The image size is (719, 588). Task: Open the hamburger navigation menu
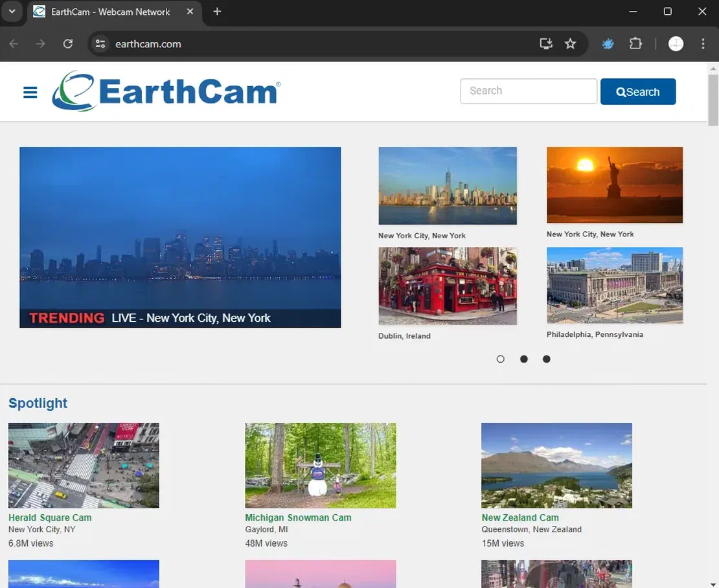click(30, 92)
